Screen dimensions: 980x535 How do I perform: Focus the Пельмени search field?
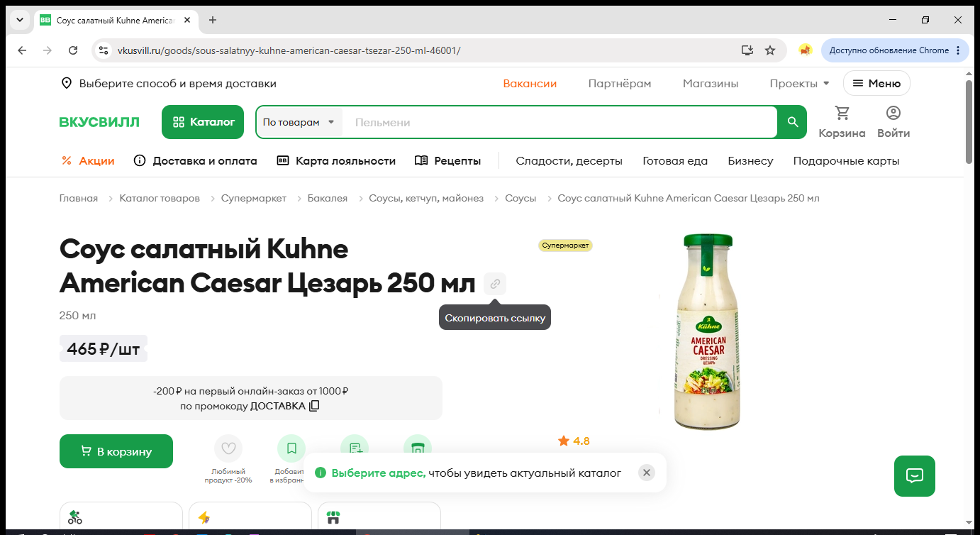tap(560, 122)
